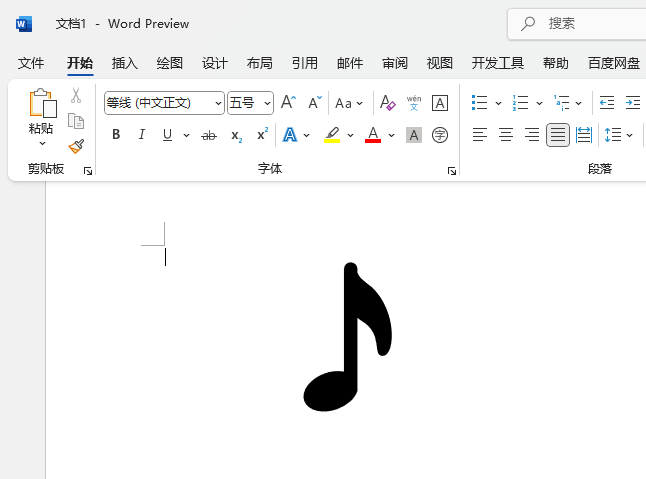Toggle subscript formatting
Image resolution: width=646 pixels, height=479 pixels.
click(x=236, y=136)
